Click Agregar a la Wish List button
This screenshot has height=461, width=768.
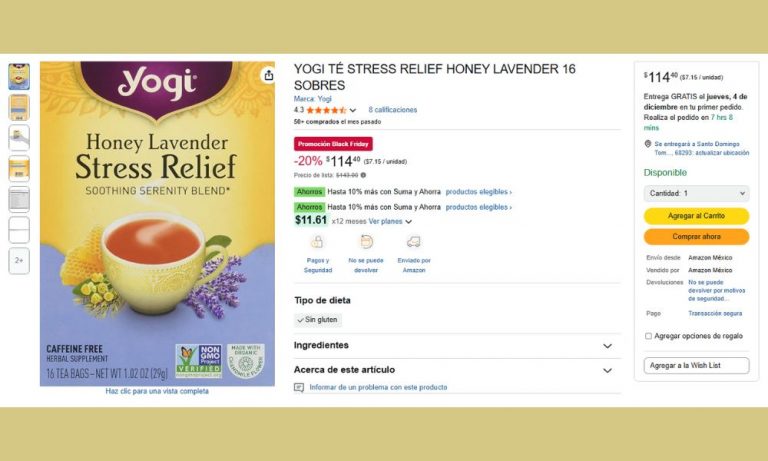pos(696,365)
